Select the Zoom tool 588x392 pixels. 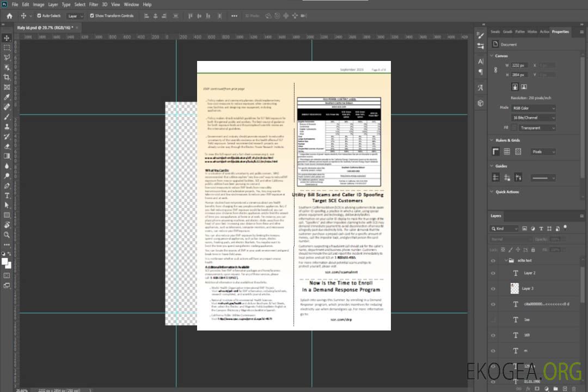tap(7, 235)
